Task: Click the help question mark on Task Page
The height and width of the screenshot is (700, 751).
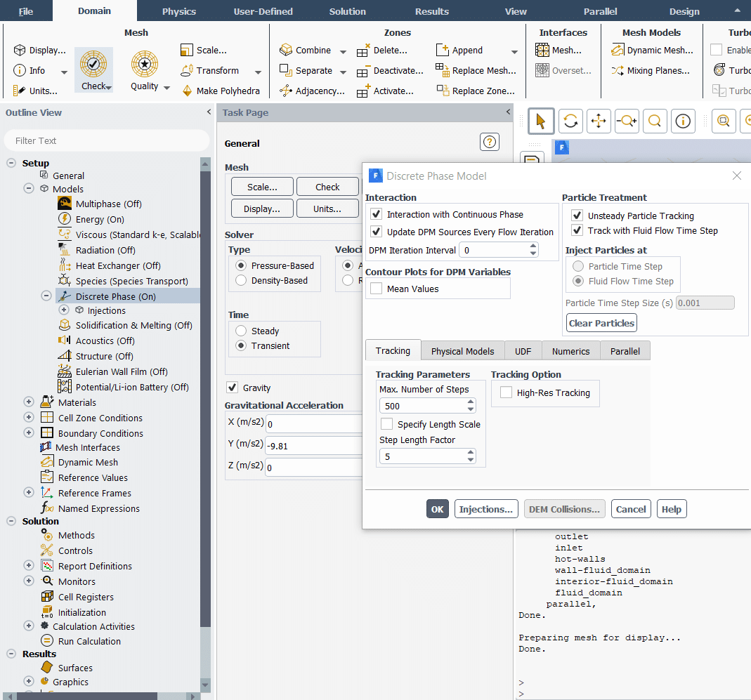Action: (489, 142)
